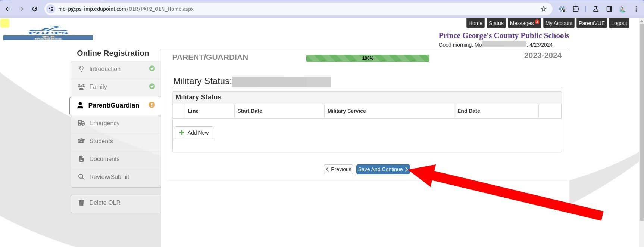644x247 pixels.
Task: Bookmark page with the star icon
Action: (544, 9)
